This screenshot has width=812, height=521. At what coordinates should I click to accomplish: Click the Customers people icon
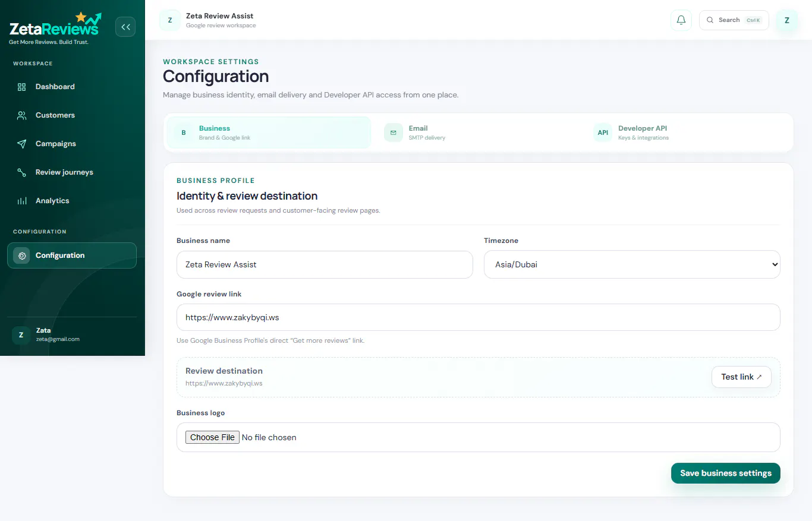pyautogui.click(x=22, y=115)
